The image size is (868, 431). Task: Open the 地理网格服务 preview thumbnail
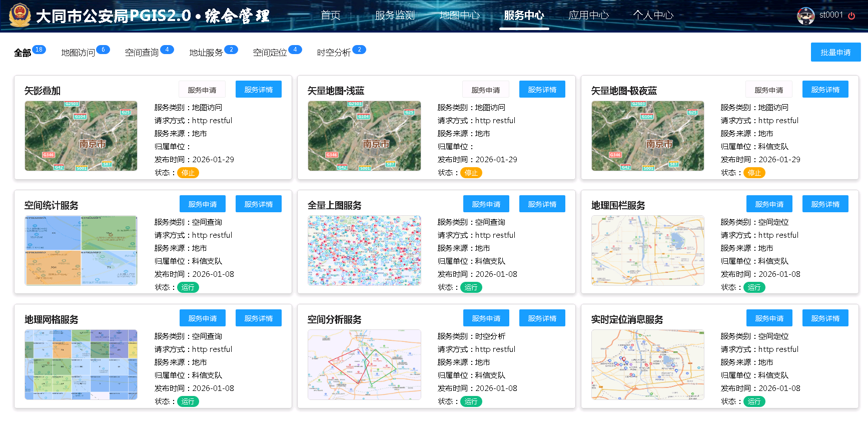[81, 364]
